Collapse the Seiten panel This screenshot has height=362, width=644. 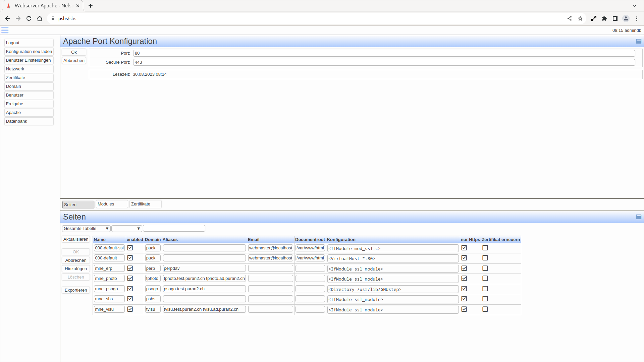click(638, 217)
